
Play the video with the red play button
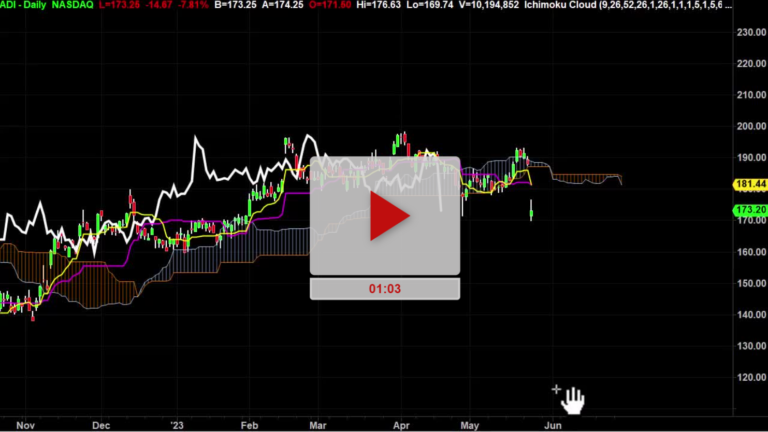[385, 216]
